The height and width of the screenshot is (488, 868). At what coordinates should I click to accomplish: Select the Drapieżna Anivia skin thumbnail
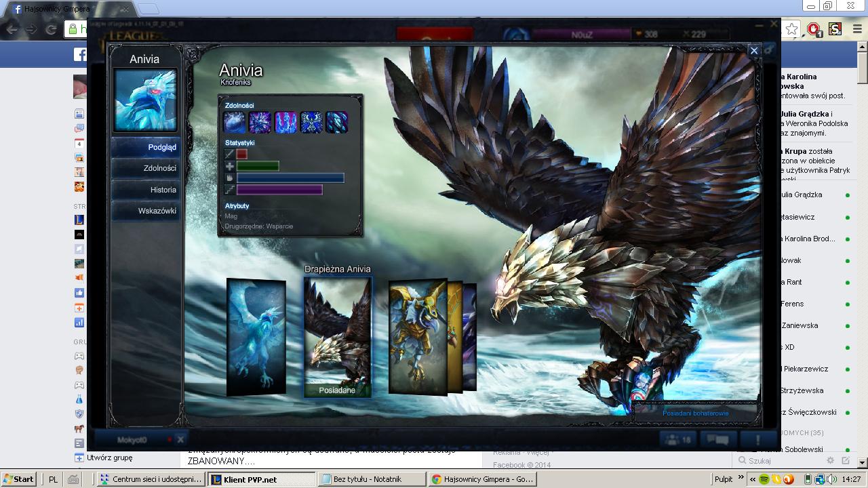[x=338, y=336]
